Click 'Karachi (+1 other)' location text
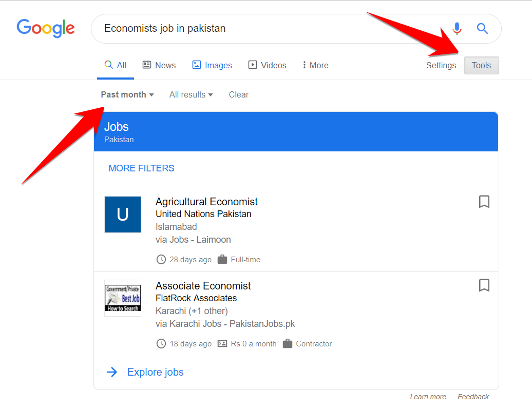Screen dimensions: 532x409 tap(192, 311)
